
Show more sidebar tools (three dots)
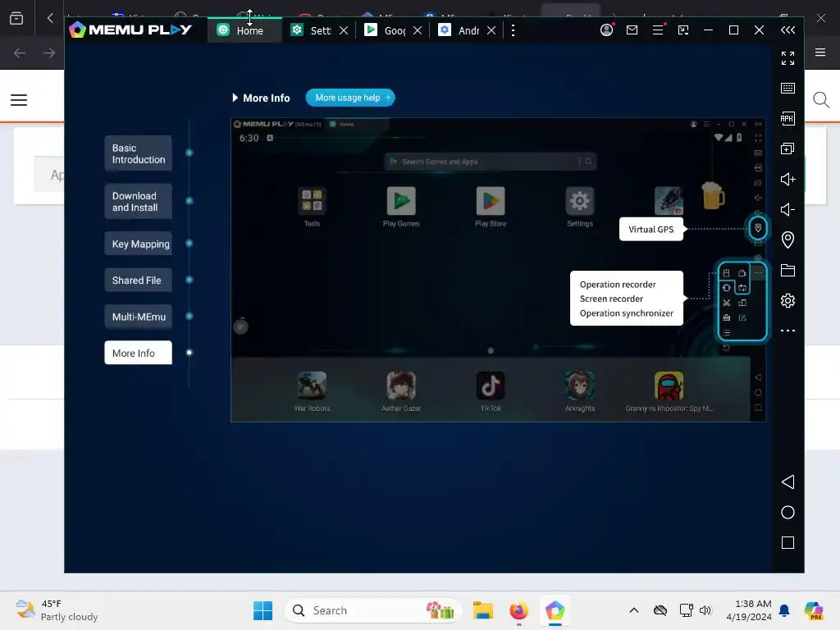click(787, 331)
